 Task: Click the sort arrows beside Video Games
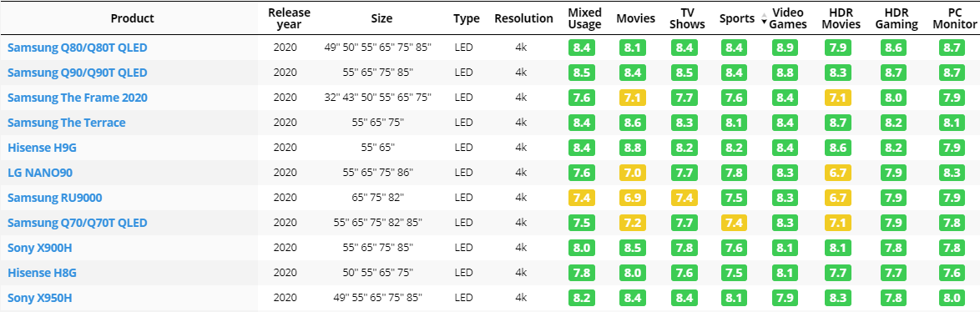tap(764, 18)
